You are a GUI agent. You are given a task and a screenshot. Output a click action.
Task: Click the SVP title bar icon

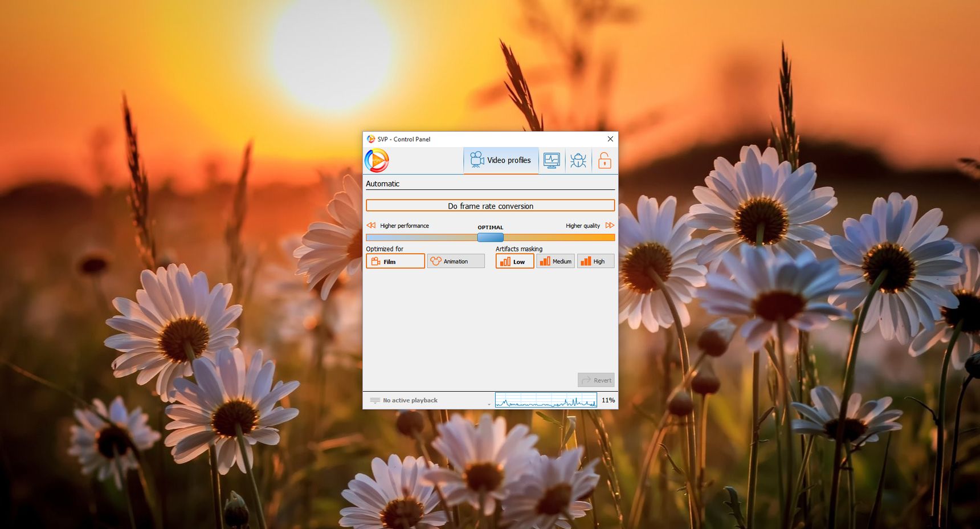pyautogui.click(x=371, y=139)
